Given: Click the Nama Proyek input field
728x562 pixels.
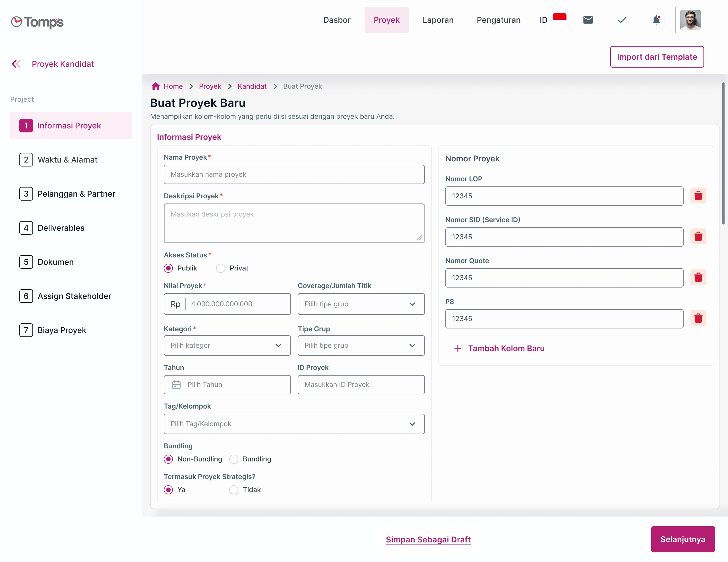Looking at the screenshot, I should 294,174.
